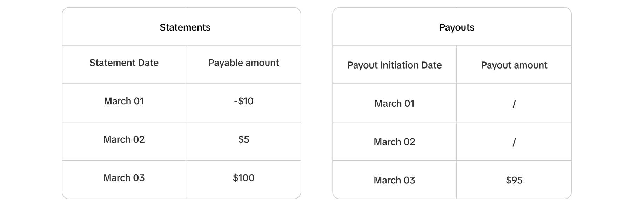Select the Statement Date column header
The height and width of the screenshot is (208, 644).
click(124, 63)
